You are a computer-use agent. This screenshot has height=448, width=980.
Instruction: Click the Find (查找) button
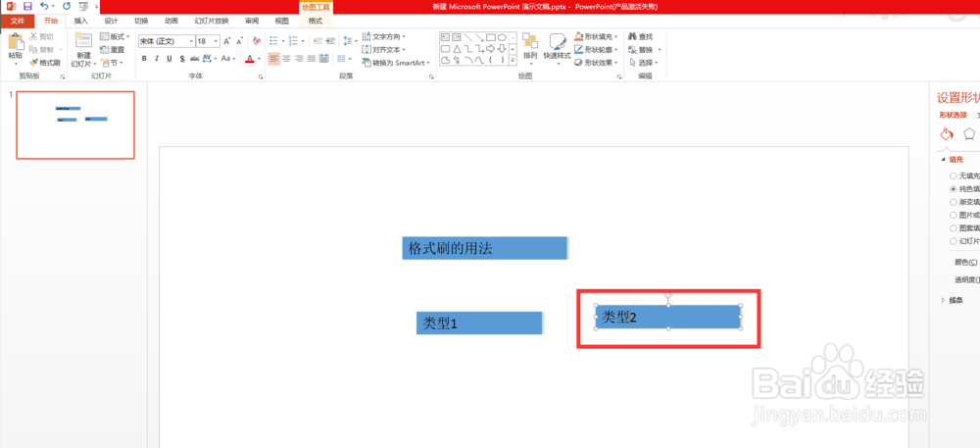pyautogui.click(x=641, y=37)
